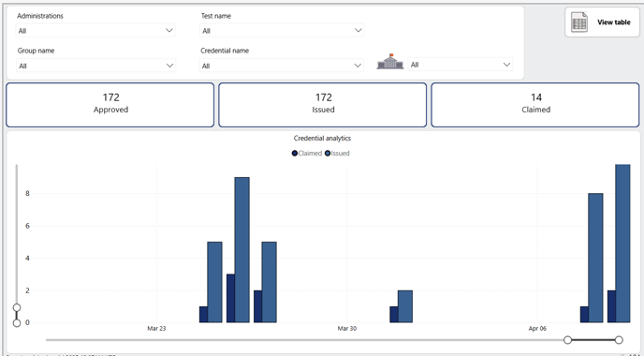Image resolution: width=644 pixels, height=356 pixels.
Task: Click the institution building icon
Action: point(390,62)
